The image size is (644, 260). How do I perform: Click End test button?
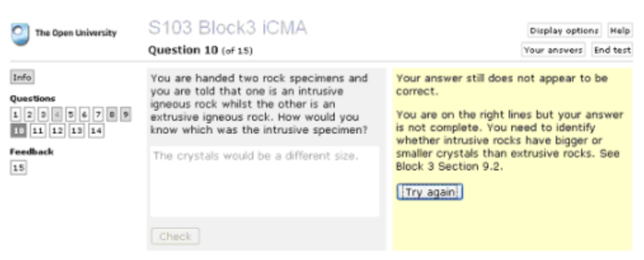pos(612,50)
